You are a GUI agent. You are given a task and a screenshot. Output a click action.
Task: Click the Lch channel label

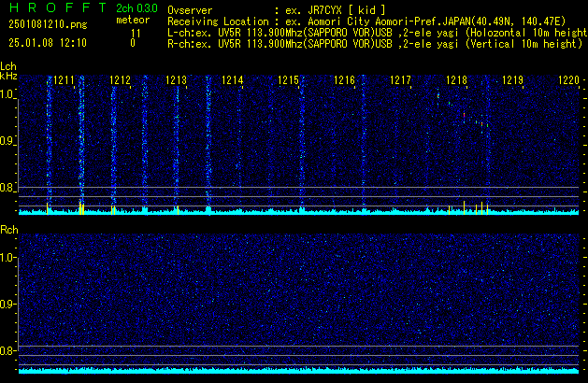tap(8, 66)
